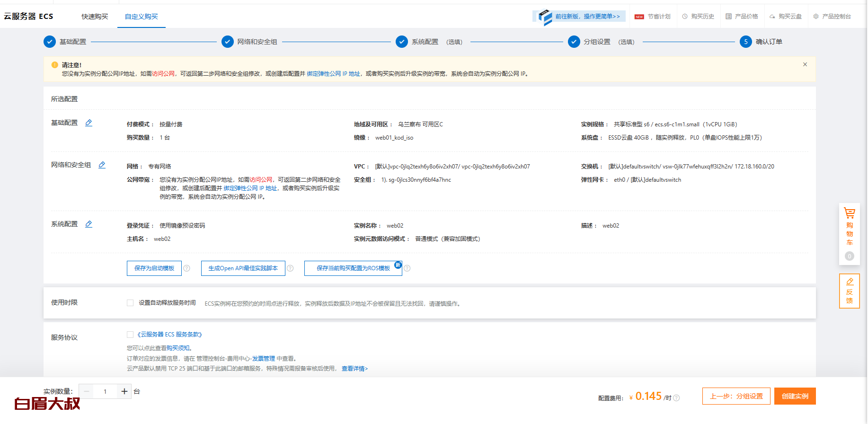Edit 网络和安全组 via its pencil icon
Image resolution: width=868 pixels, height=424 pixels.
(x=102, y=165)
